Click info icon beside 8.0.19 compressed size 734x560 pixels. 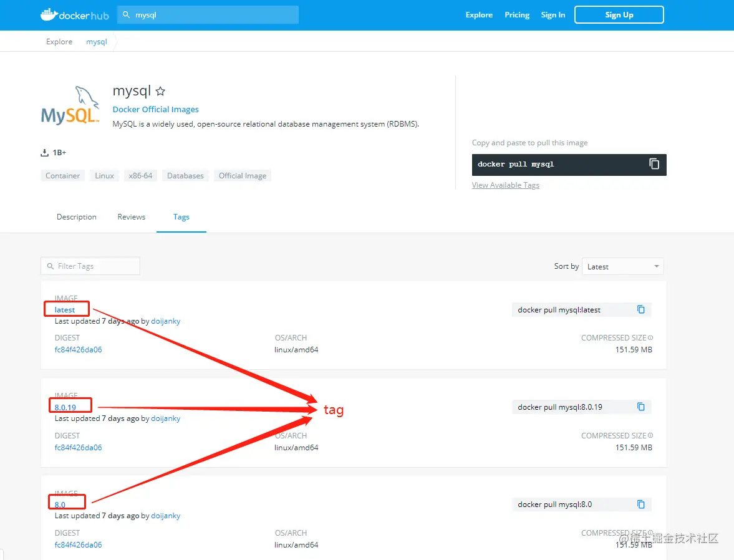650,435
